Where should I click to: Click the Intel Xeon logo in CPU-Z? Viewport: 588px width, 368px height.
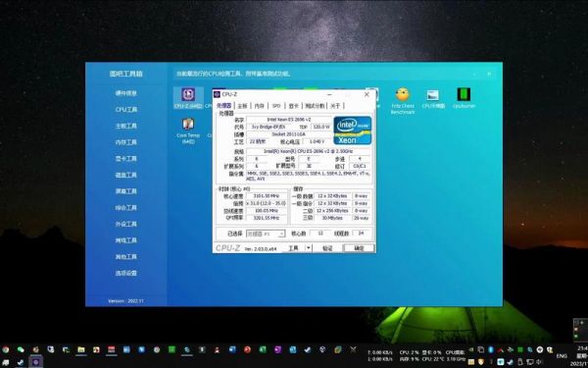pyautogui.click(x=353, y=131)
